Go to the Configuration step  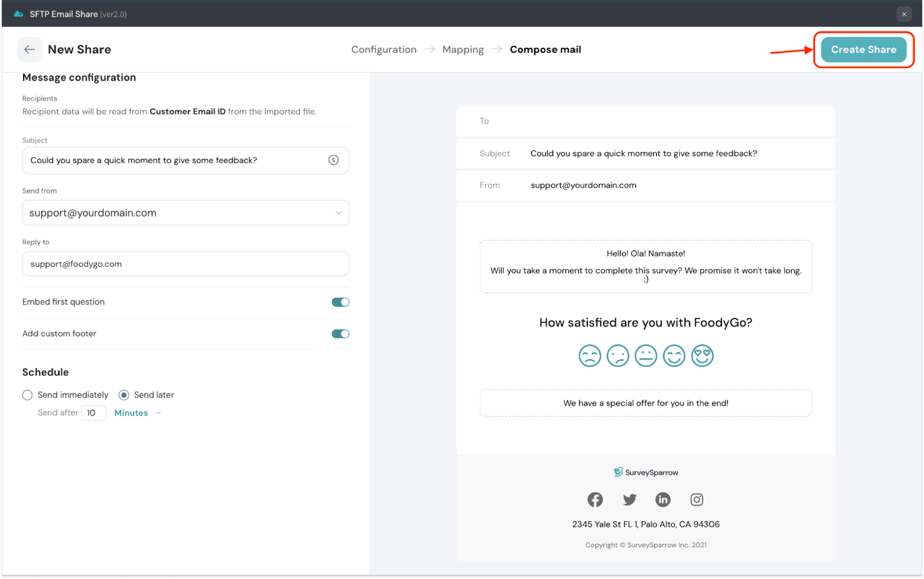pos(383,50)
